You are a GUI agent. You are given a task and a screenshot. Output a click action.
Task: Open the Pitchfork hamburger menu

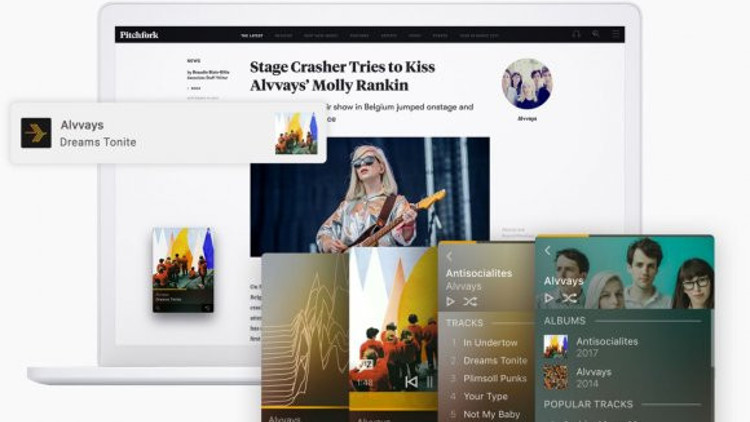(616, 34)
